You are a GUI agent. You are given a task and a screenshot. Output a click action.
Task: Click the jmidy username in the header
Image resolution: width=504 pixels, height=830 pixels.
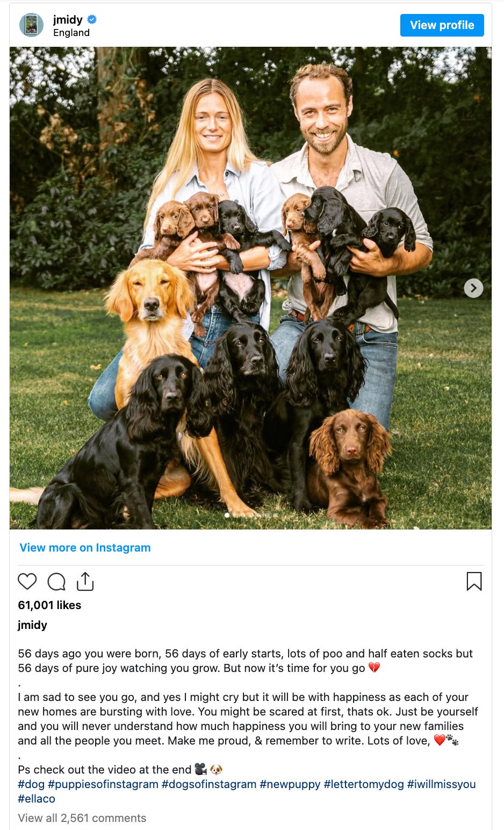pos(68,19)
